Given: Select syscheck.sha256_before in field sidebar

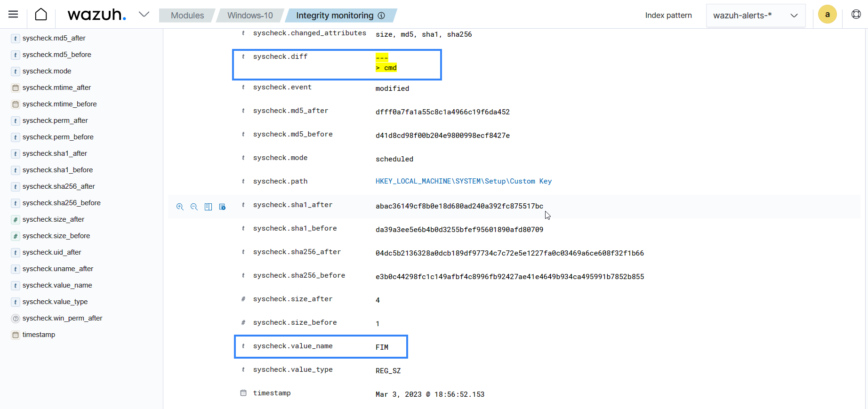Looking at the screenshot, I should click(x=61, y=203).
